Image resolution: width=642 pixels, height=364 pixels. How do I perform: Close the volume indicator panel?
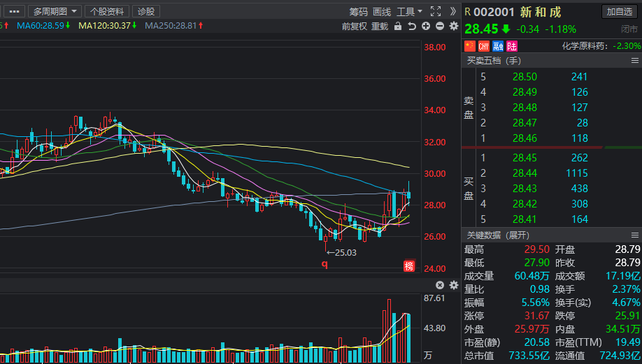[440, 285]
